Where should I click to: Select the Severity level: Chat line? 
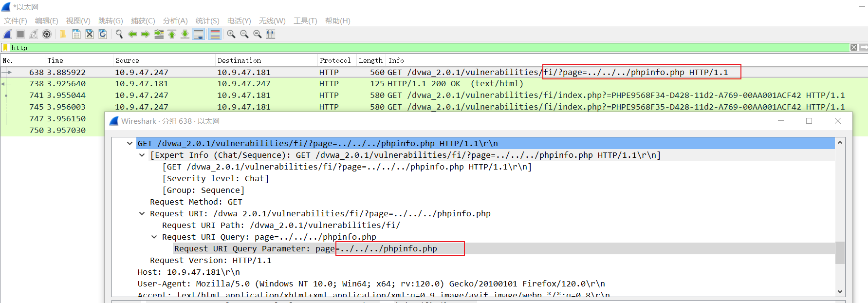tap(216, 178)
